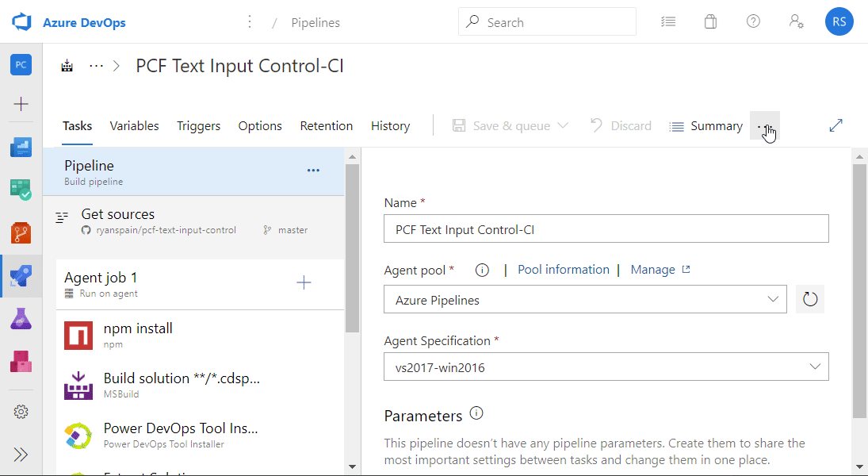Select the PC project tile

click(x=21, y=65)
